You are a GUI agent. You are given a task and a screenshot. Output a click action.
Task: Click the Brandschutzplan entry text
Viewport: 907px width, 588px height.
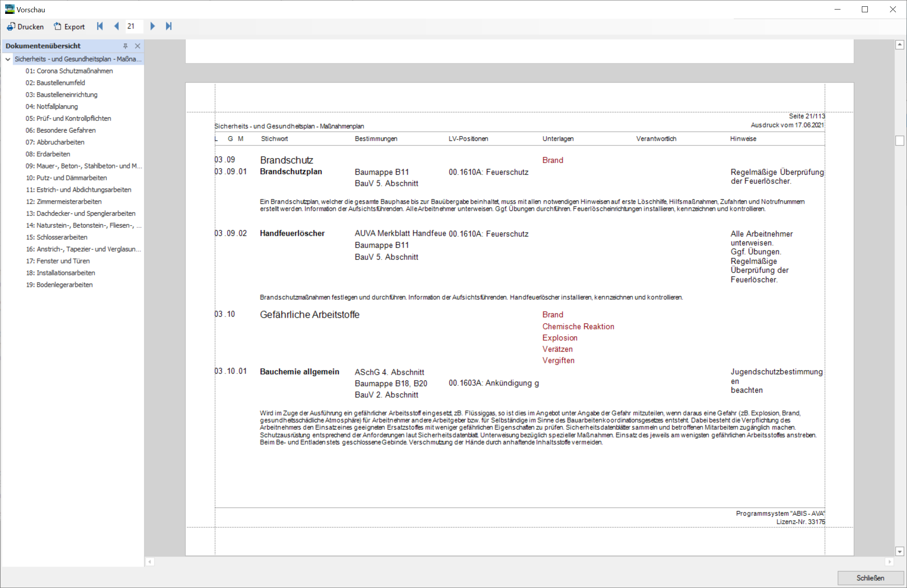(291, 171)
